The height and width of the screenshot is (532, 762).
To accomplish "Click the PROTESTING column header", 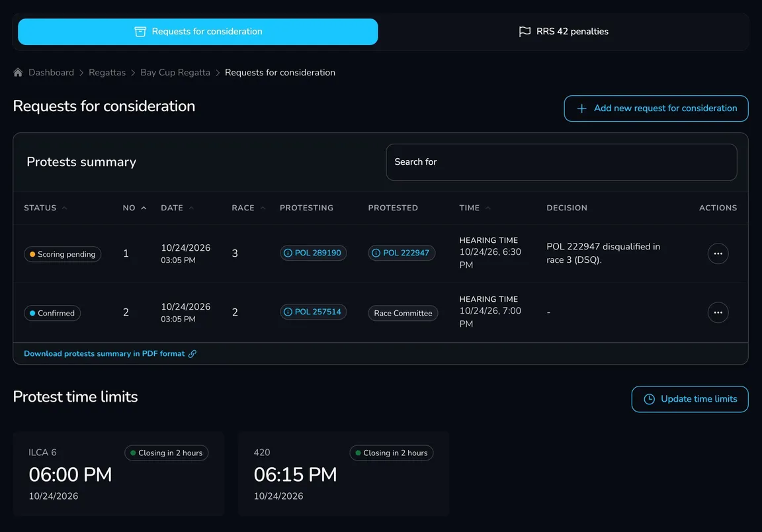I will [x=306, y=208].
